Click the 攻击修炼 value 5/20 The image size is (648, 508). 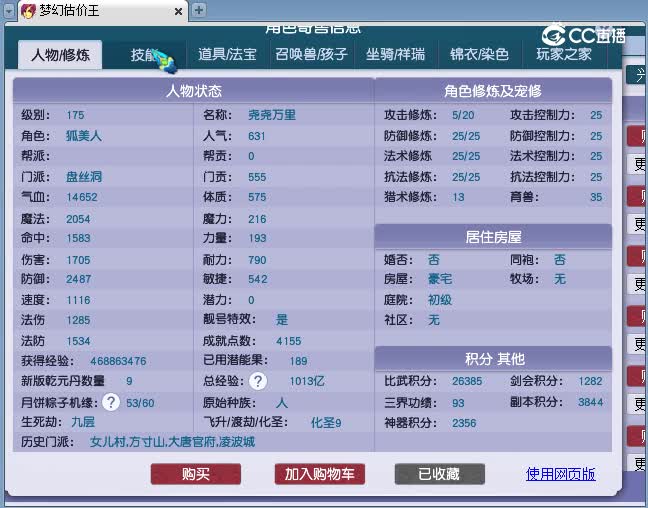click(x=463, y=115)
